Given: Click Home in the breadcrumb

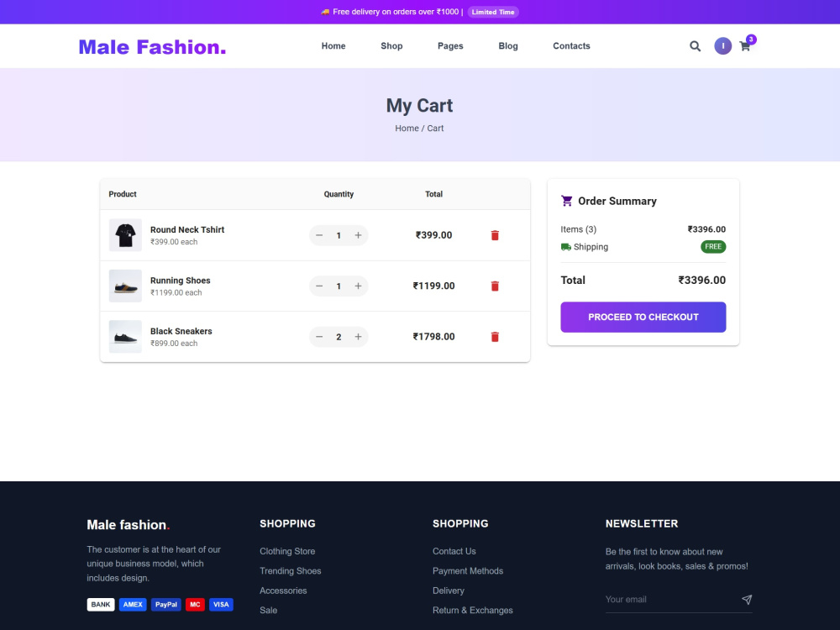Looking at the screenshot, I should pyautogui.click(x=407, y=129).
